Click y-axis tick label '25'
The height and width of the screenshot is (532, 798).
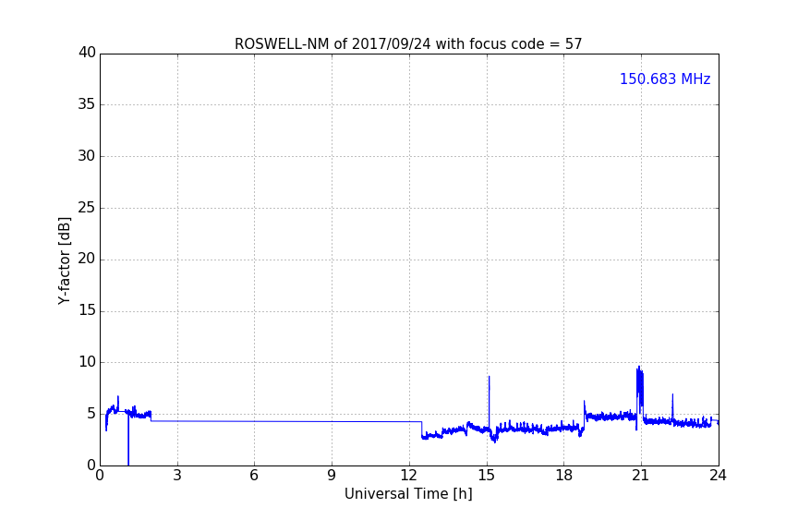(87, 208)
